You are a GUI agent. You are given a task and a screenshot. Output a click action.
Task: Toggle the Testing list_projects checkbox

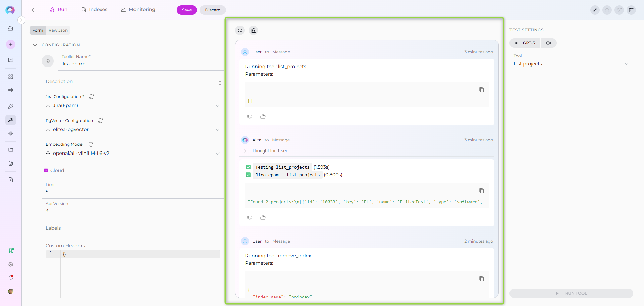[x=248, y=167]
